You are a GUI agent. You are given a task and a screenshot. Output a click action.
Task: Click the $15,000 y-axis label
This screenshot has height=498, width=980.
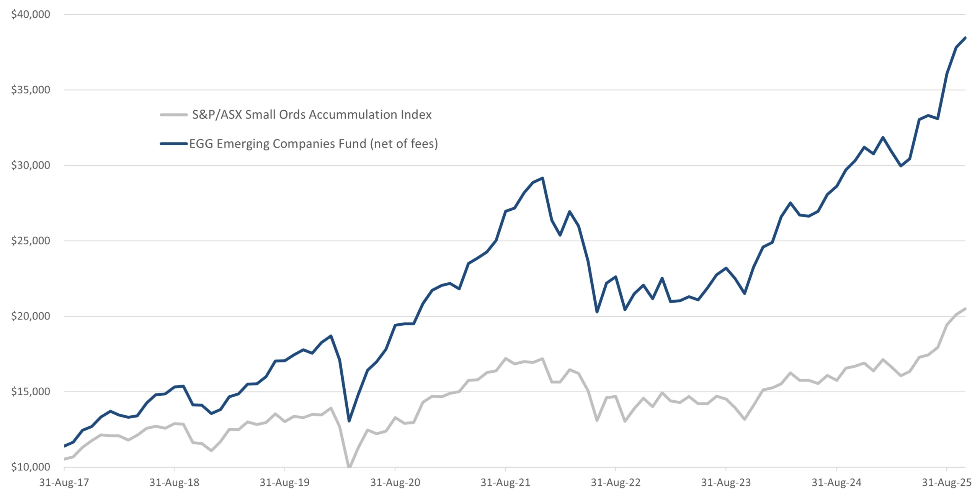[x=31, y=392]
